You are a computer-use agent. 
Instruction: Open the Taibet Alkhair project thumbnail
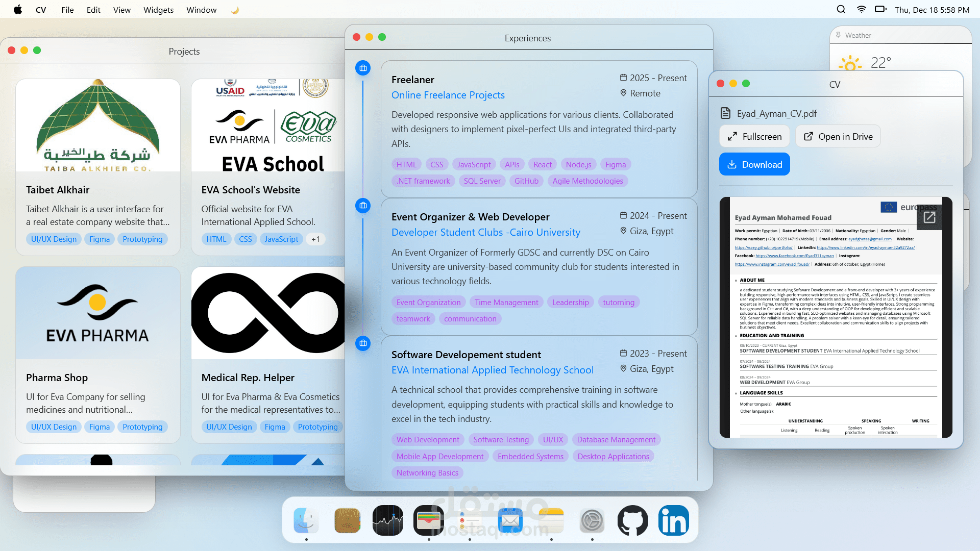pyautogui.click(x=98, y=126)
